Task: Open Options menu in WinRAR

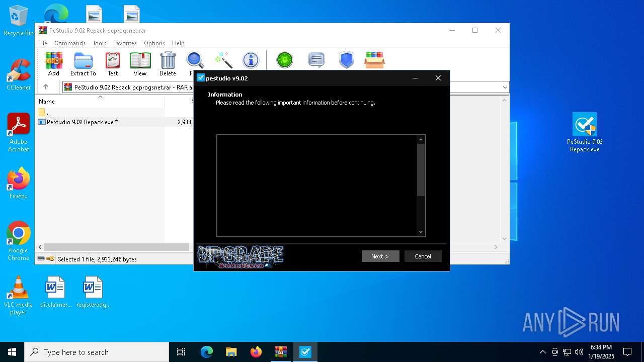Action: [154, 43]
